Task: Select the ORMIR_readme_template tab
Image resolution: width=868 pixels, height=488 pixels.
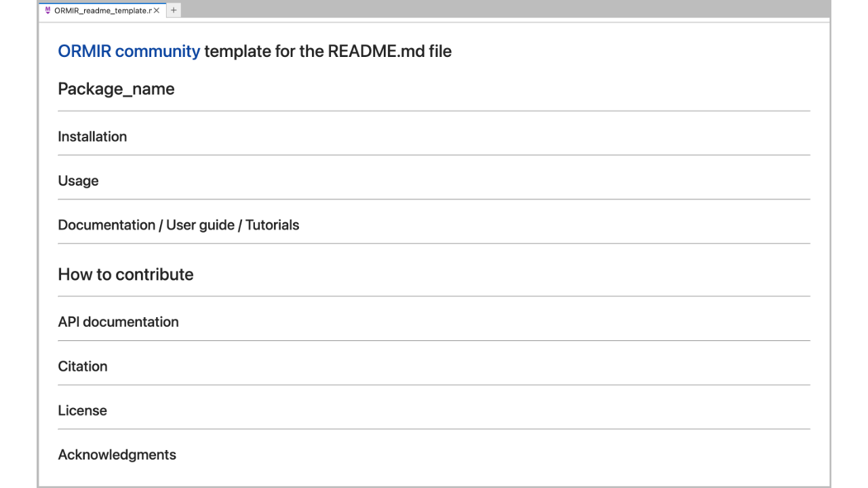Action: coord(102,11)
